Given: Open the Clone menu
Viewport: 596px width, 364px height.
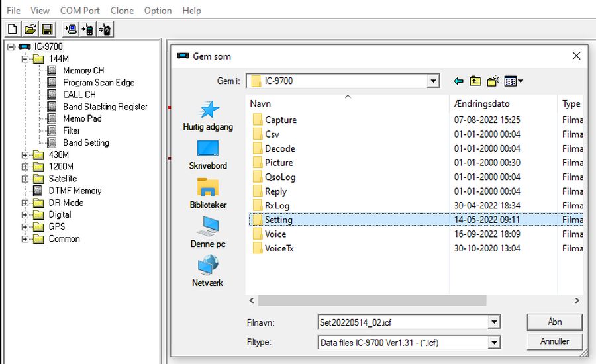Looking at the screenshot, I should pyautogui.click(x=122, y=11).
